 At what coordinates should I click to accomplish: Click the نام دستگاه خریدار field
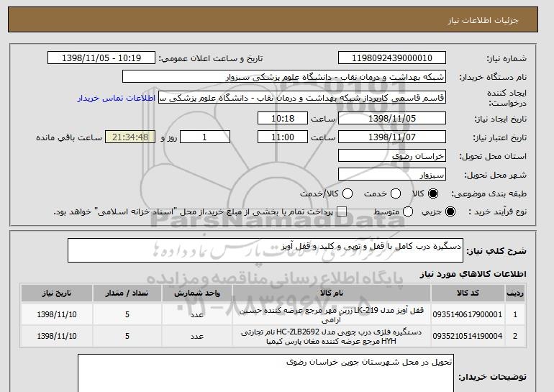coord(284,77)
